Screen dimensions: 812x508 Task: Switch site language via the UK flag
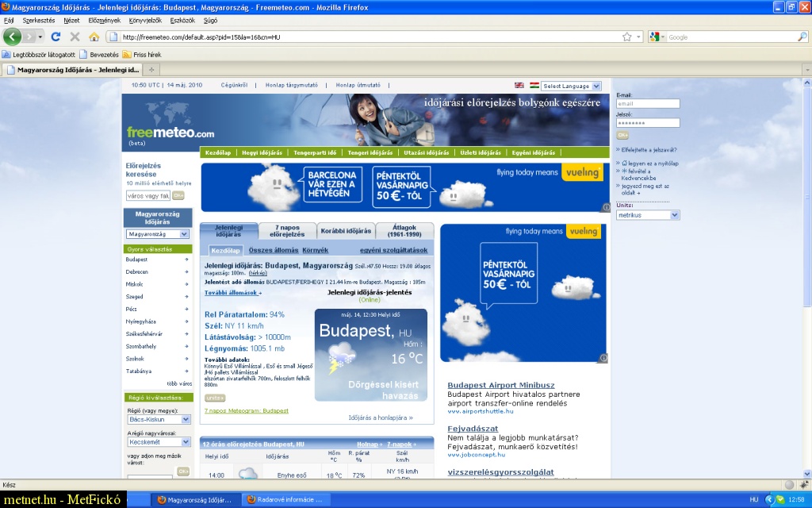tap(519, 86)
